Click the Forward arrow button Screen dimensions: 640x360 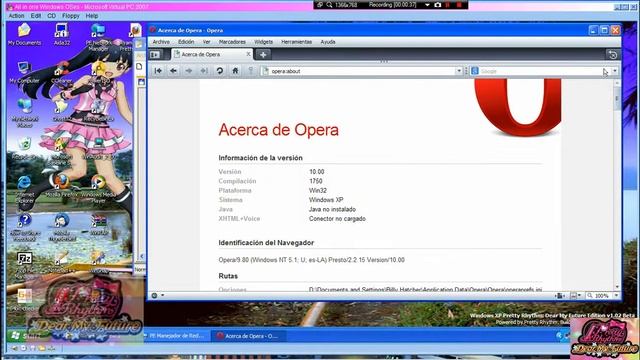click(x=189, y=71)
